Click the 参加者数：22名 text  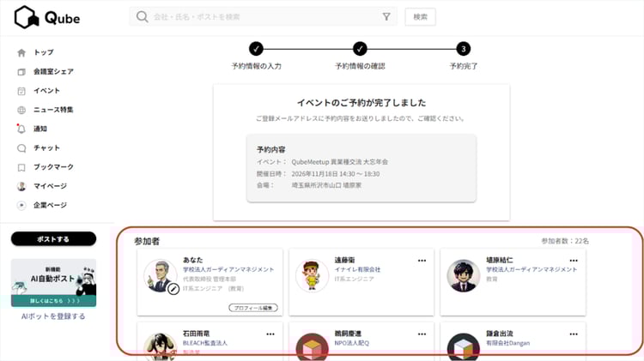tap(565, 241)
